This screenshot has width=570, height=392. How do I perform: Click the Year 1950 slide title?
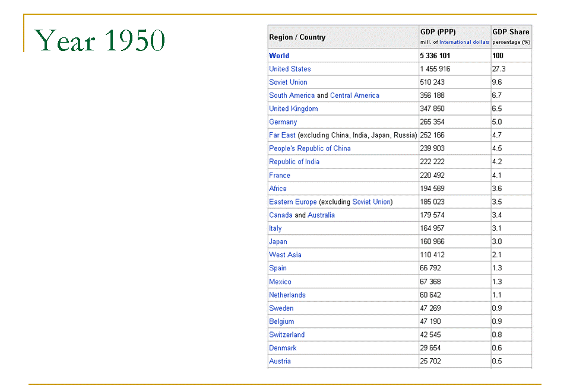coord(100,40)
